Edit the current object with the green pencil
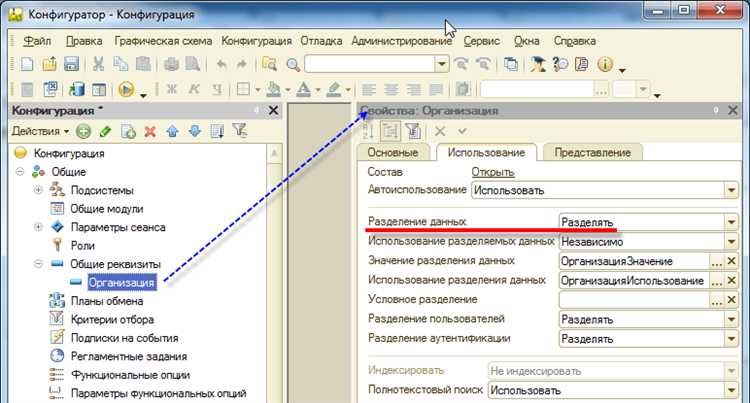Viewport: 750px width, 403px height. tap(105, 131)
